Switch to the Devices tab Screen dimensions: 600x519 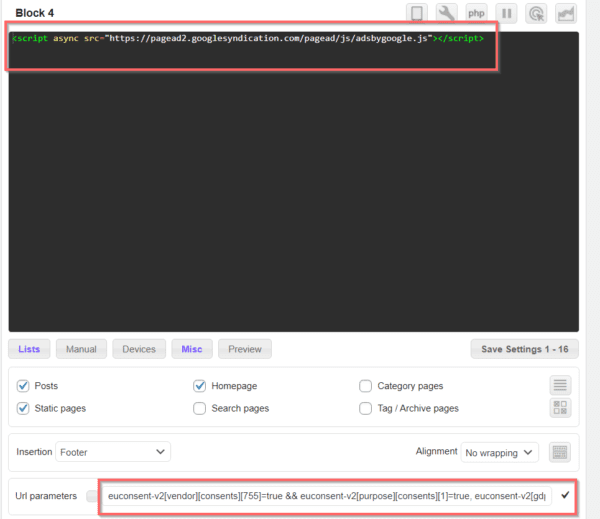click(x=139, y=349)
